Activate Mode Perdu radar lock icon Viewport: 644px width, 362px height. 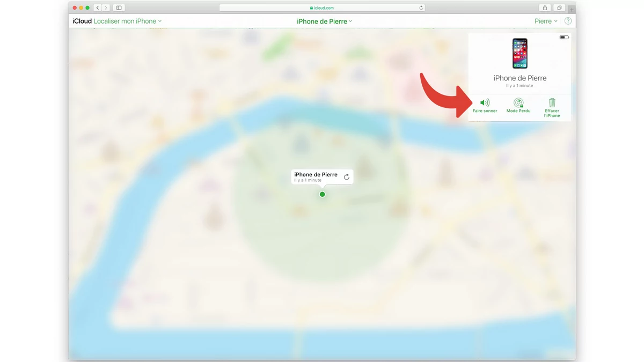pyautogui.click(x=518, y=102)
